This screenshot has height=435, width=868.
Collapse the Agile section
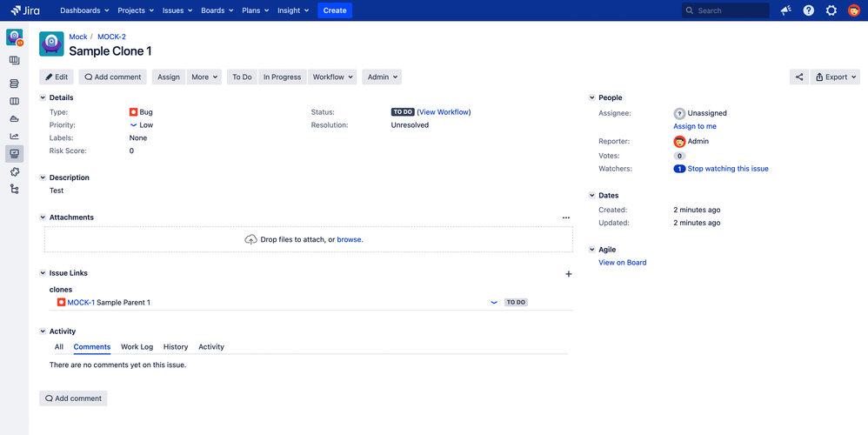click(x=591, y=251)
